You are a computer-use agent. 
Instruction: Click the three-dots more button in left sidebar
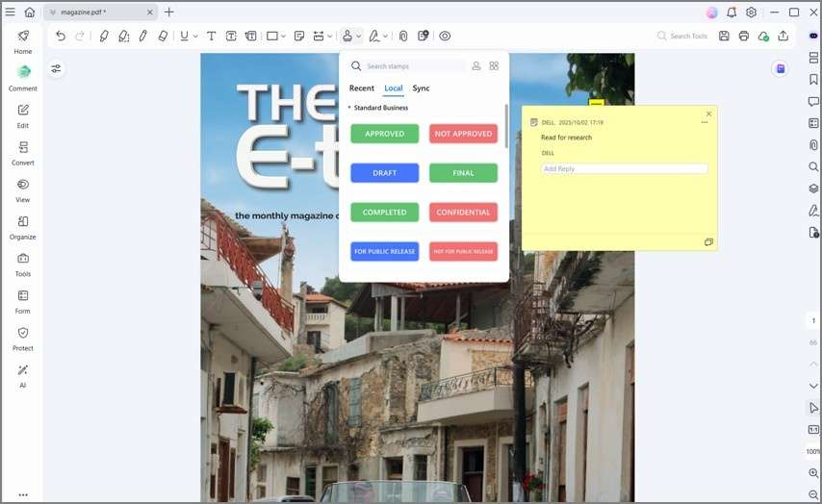click(x=23, y=494)
